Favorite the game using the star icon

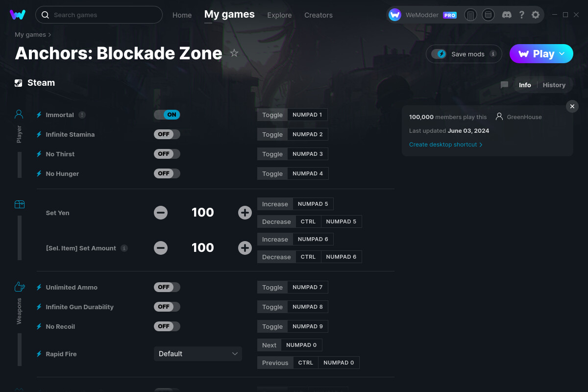click(x=234, y=53)
